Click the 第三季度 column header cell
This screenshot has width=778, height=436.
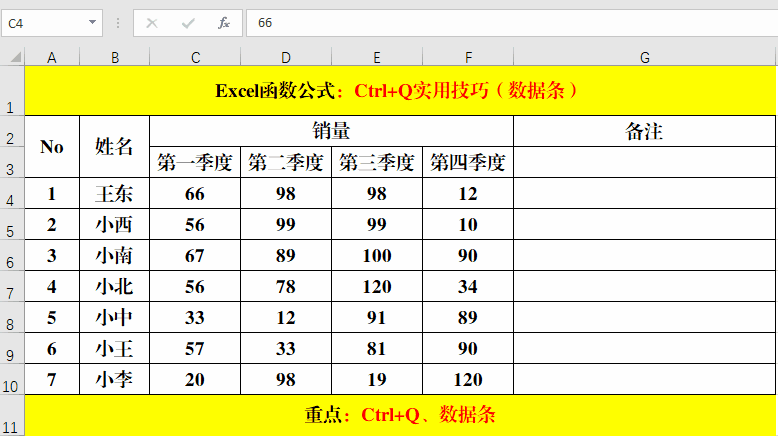pyautogui.click(x=377, y=162)
